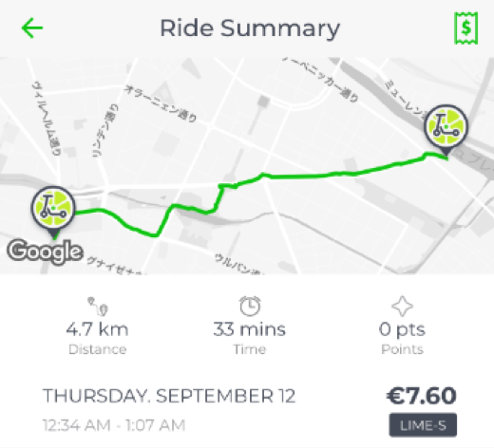Click the Points label
Screen dimensions: 494x448
[x=402, y=349]
